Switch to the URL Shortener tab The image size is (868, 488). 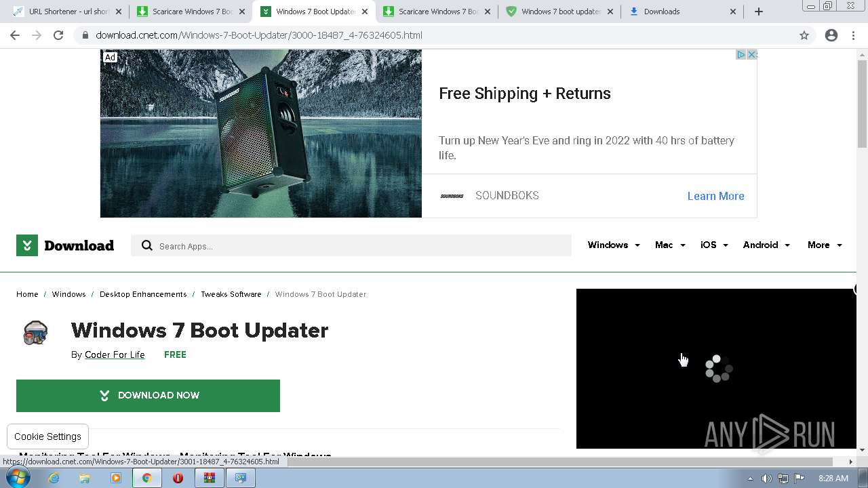pyautogui.click(x=67, y=12)
